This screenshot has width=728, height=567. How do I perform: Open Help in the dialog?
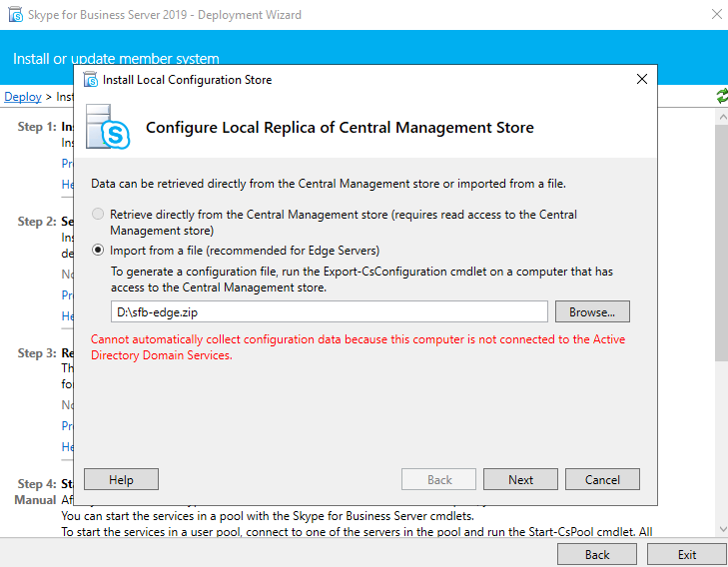(x=121, y=480)
